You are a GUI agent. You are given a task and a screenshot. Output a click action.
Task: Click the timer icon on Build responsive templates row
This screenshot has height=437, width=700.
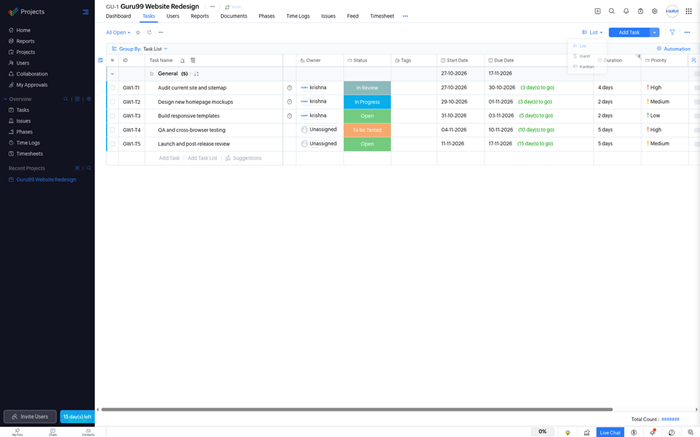289,116
